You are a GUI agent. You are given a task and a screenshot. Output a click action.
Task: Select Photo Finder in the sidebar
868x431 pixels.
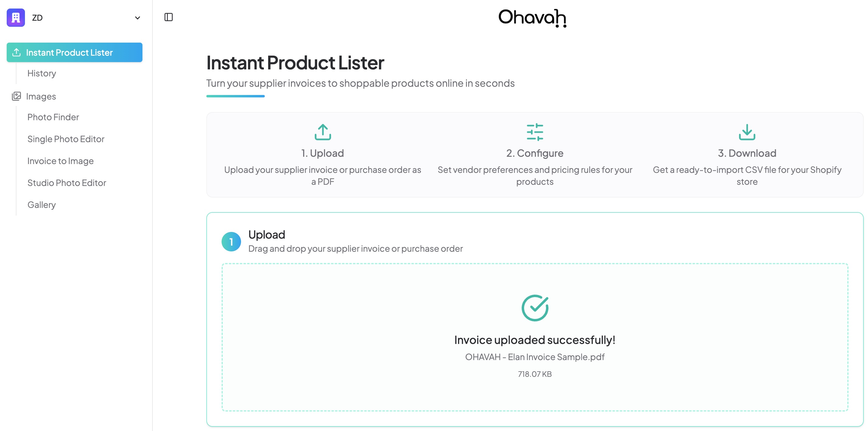pyautogui.click(x=53, y=117)
